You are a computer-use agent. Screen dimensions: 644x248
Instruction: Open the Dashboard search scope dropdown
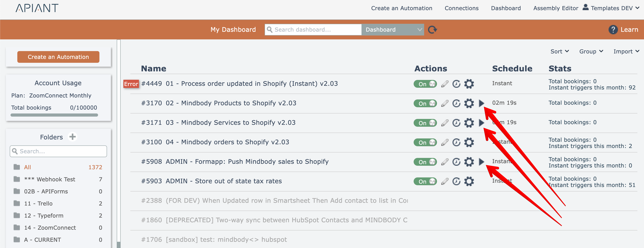pos(392,30)
